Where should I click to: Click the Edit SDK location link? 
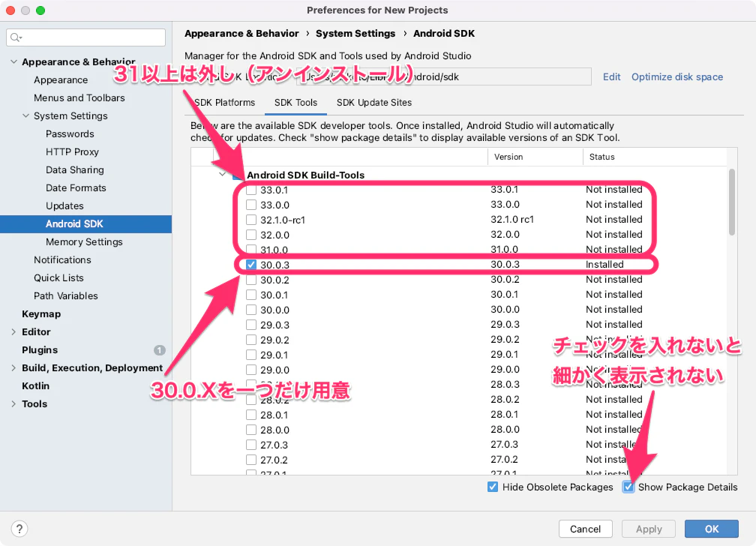pos(611,76)
